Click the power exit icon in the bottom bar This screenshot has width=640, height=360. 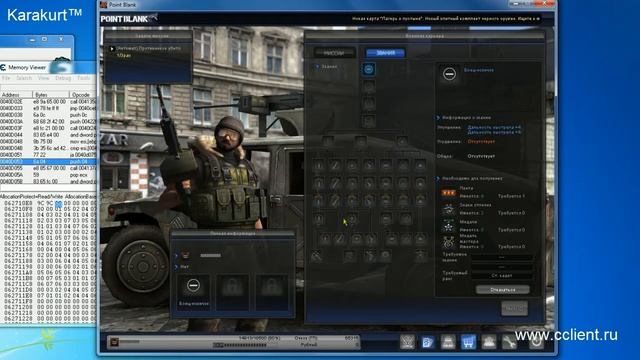(x=536, y=342)
